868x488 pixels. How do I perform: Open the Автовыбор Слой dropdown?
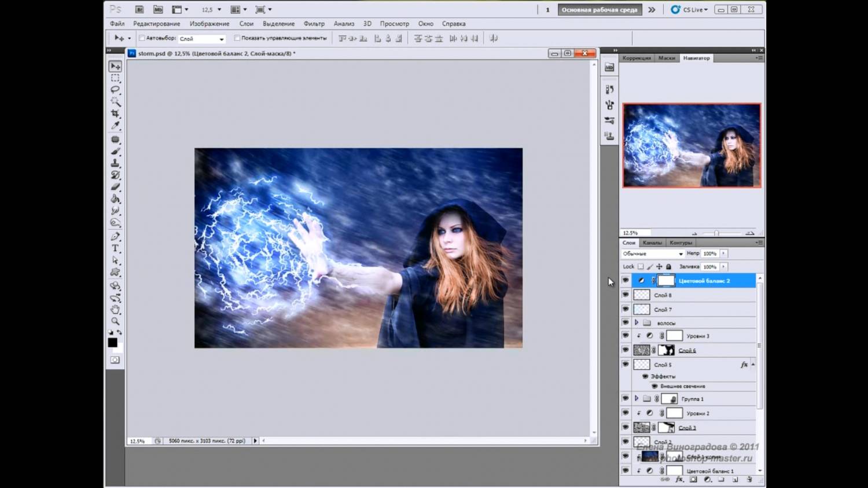point(201,39)
